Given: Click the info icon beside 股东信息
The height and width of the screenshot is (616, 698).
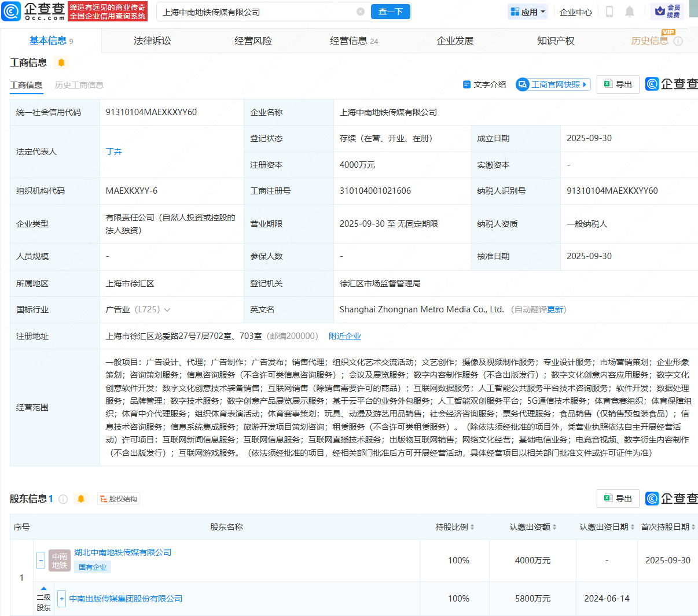Looking at the screenshot, I should click(x=63, y=499).
